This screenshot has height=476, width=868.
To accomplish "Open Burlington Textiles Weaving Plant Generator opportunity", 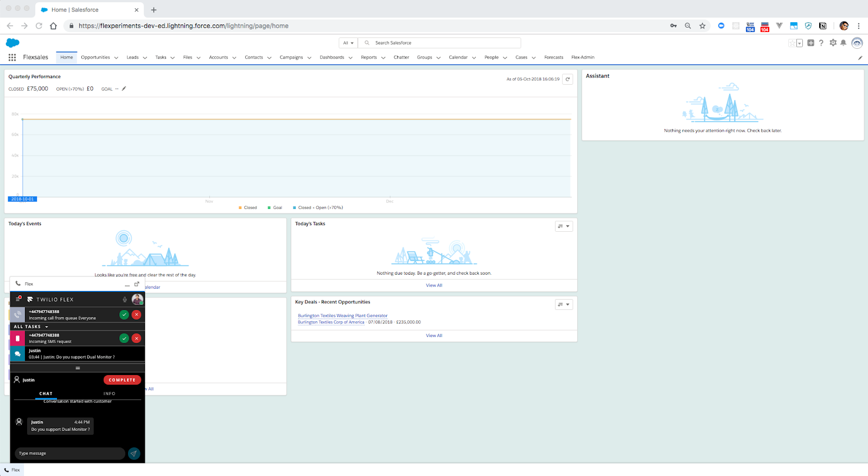I will coord(343,315).
